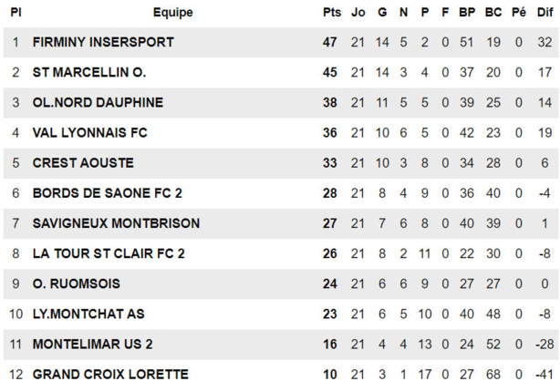
Task: Open the ST MARCELLIN O. team row
Action: coord(88,72)
